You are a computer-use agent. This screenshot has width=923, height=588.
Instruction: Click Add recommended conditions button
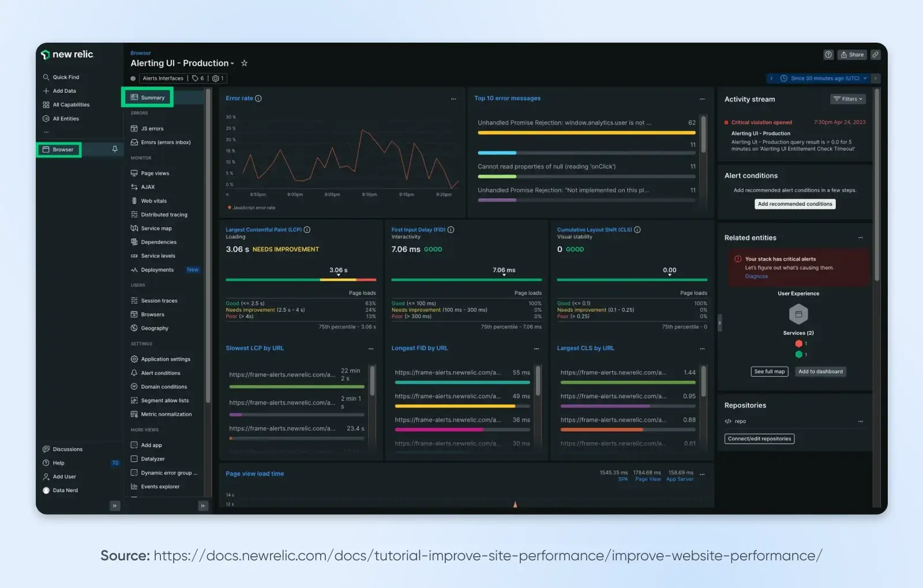[x=795, y=204]
